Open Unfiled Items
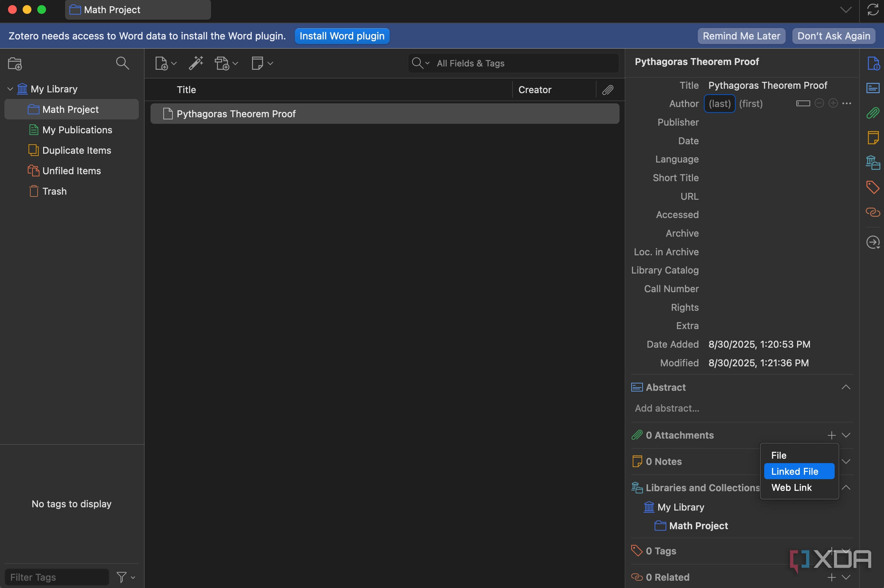884x588 pixels. point(71,171)
